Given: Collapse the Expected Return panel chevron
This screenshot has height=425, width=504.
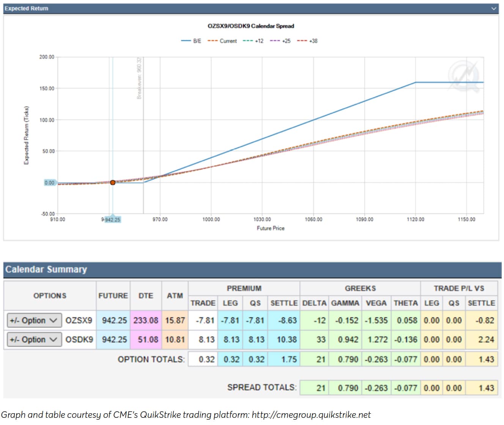Looking at the screenshot, I should click(x=493, y=8).
